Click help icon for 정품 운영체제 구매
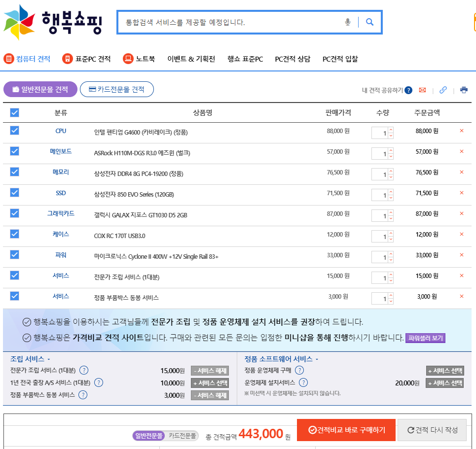Viewport: 476px width, 449px height. click(x=299, y=370)
